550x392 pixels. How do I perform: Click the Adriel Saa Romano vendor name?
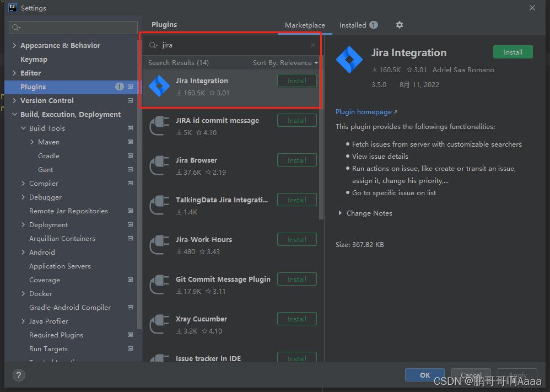click(463, 70)
